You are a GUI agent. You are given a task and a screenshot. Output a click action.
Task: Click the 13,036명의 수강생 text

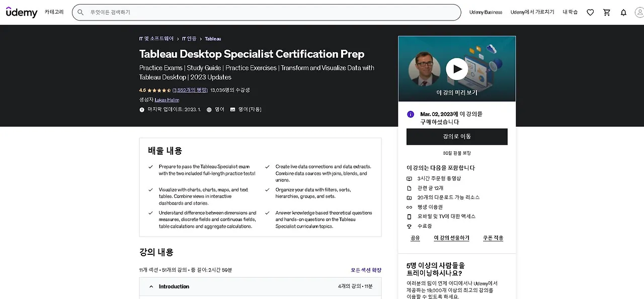[x=230, y=90]
